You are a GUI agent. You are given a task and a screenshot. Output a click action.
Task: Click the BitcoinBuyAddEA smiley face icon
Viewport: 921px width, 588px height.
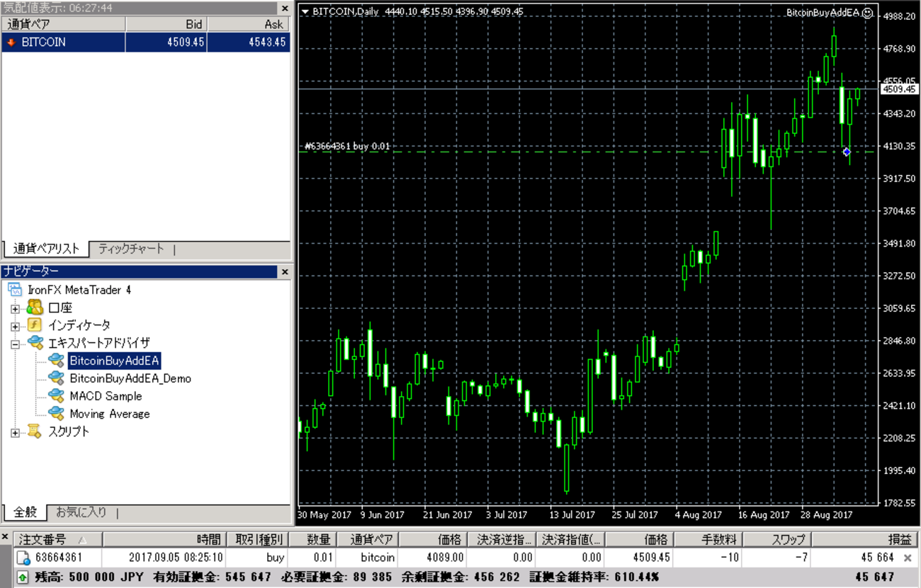click(x=868, y=12)
